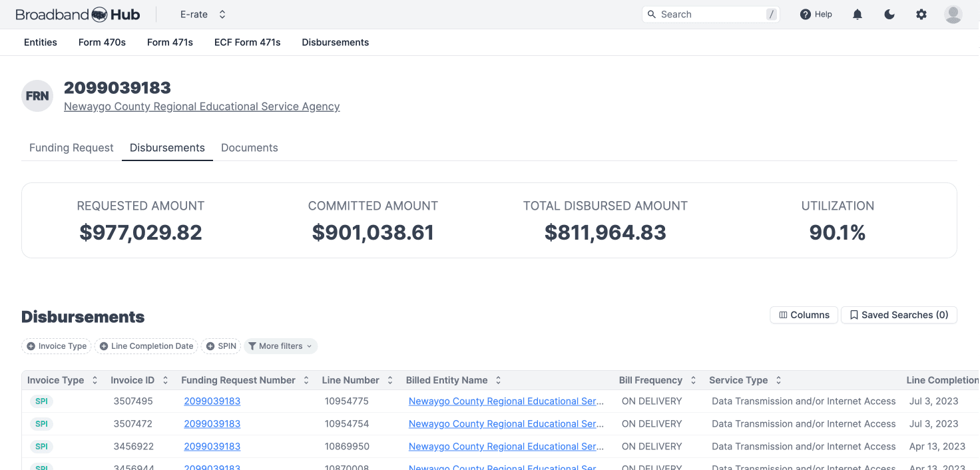Add a SPIN filter chip

point(221,346)
